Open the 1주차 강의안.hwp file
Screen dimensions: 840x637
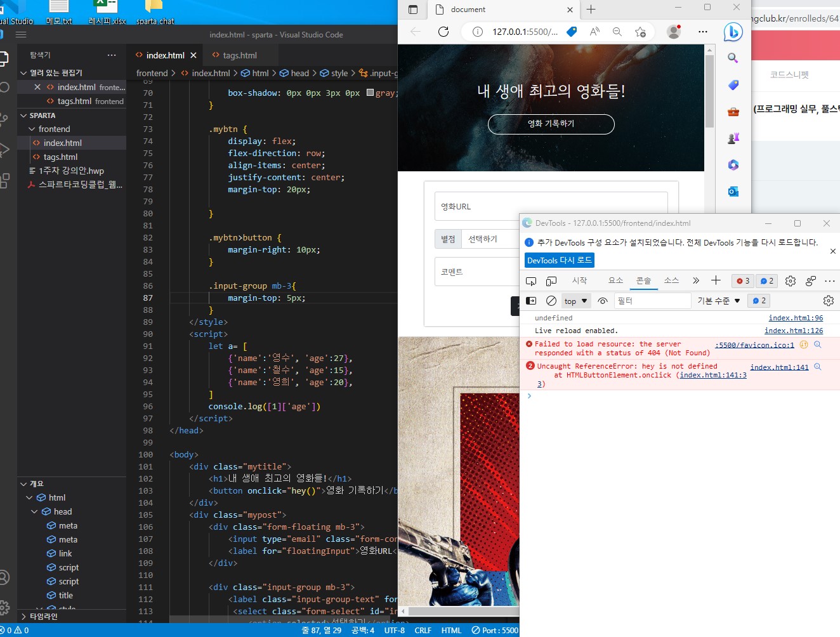[x=71, y=171]
